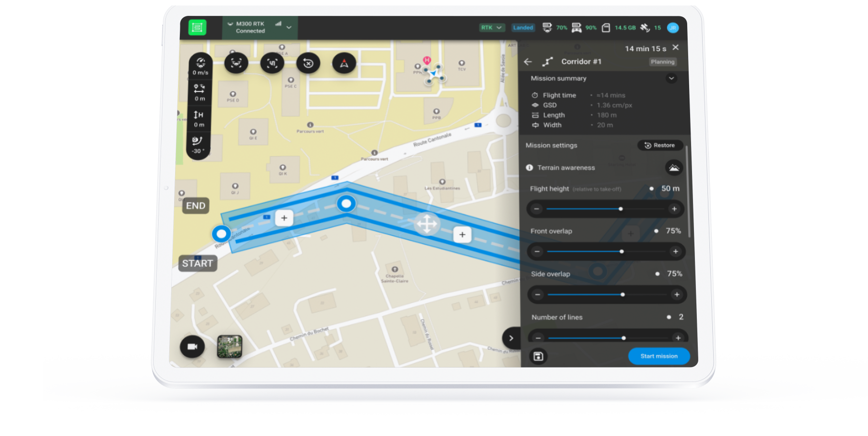Click Restore to reset mission settings
The height and width of the screenshot is (436, 868).
660,145
